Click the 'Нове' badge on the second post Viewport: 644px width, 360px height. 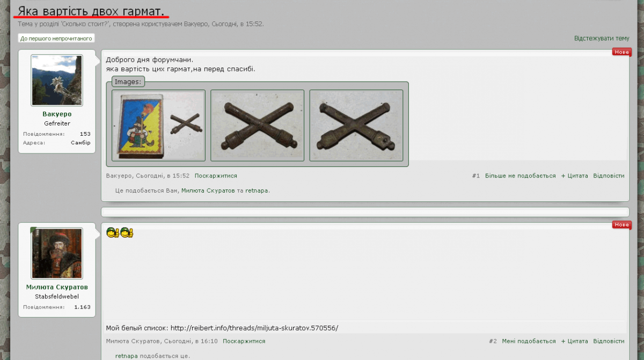click(x=622, y=225)
